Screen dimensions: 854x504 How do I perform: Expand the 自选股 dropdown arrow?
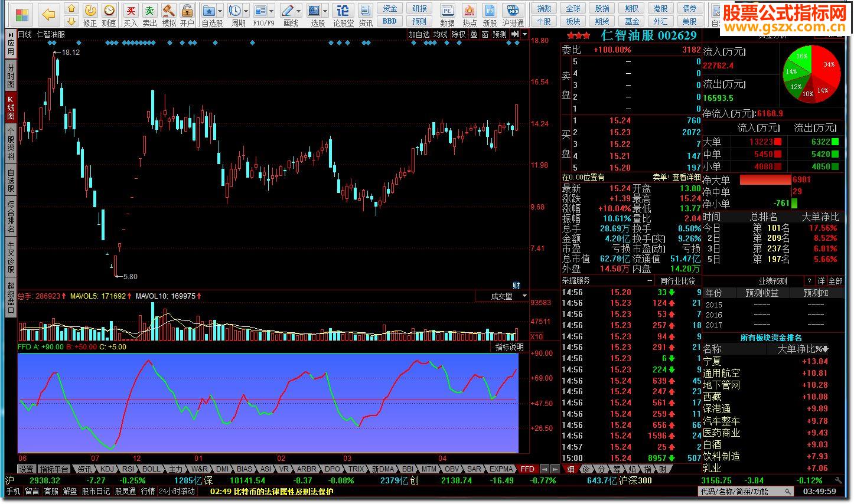coord(220,11)
